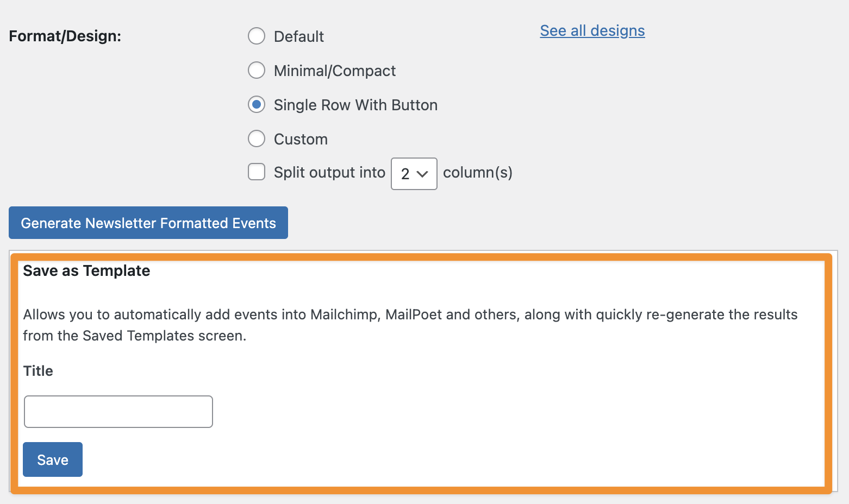Click Generate Newsletter Formatted Events button
The height and width of the screenshot is (504, 849).
click(148, 223)
